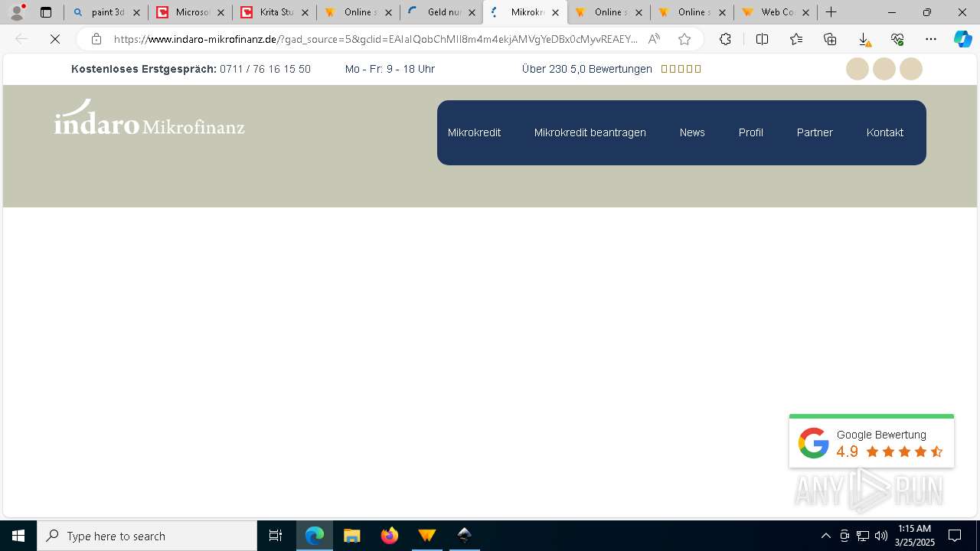980x551 pixels.
Task: Open the Mikrokredit menu item
Action: pyautogui.click(x=474, y=132)
